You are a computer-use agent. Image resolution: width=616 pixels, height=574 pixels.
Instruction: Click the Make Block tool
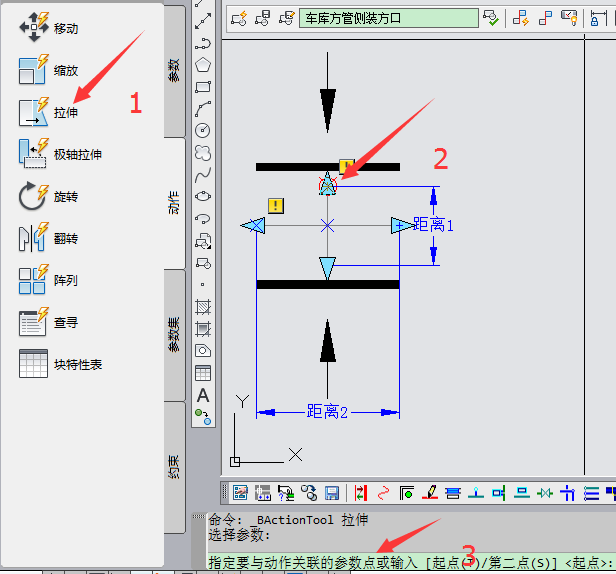click(x=203, y=263)
